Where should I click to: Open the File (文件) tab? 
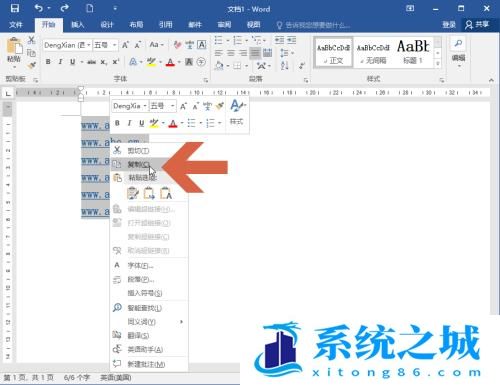(x=16, y=24)
